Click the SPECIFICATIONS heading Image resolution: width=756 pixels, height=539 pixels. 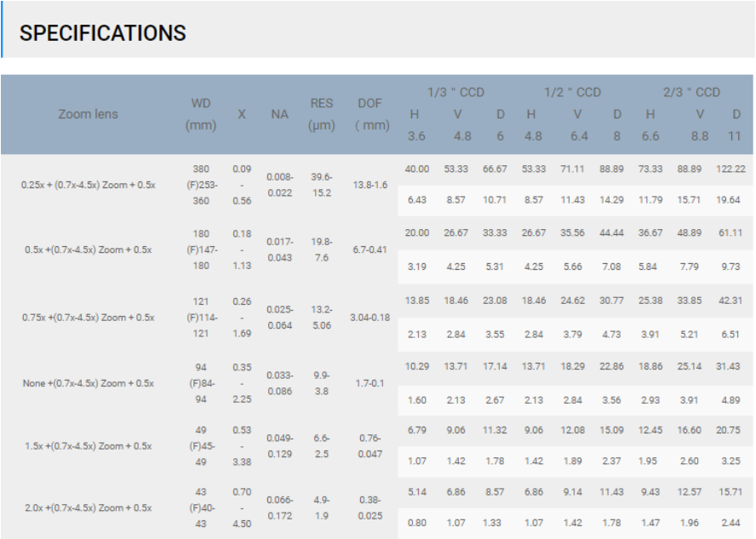pyautogui.click(x=102, y=33)
